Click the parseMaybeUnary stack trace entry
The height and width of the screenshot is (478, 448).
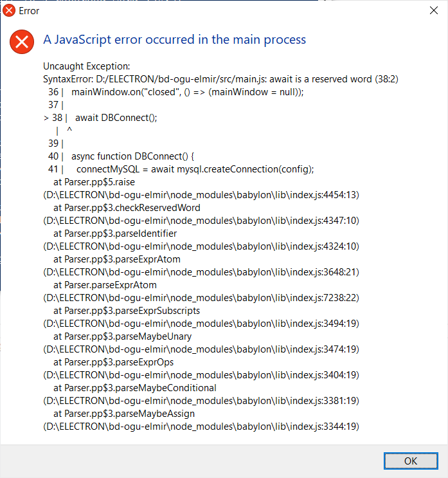pos(122,336)
